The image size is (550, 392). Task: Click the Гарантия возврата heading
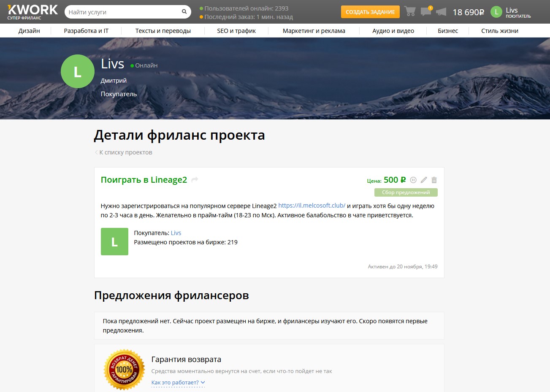(186, 360)
